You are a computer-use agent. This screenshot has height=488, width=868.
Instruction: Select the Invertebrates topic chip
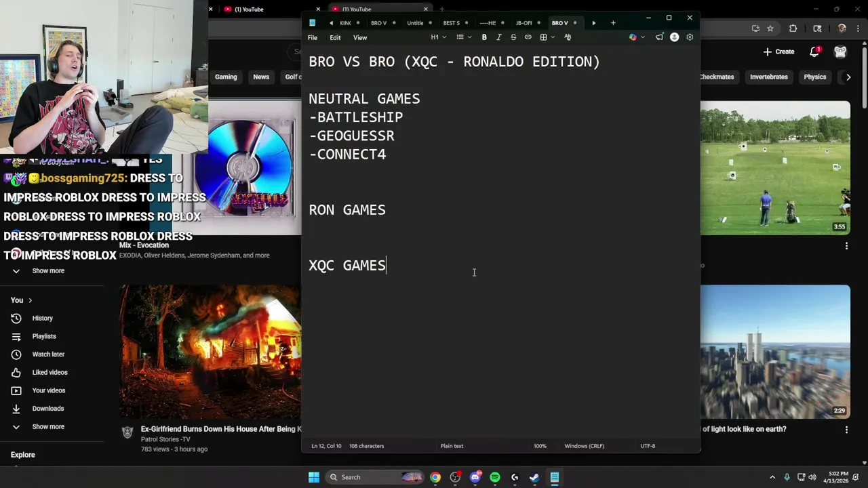[769, 77]
